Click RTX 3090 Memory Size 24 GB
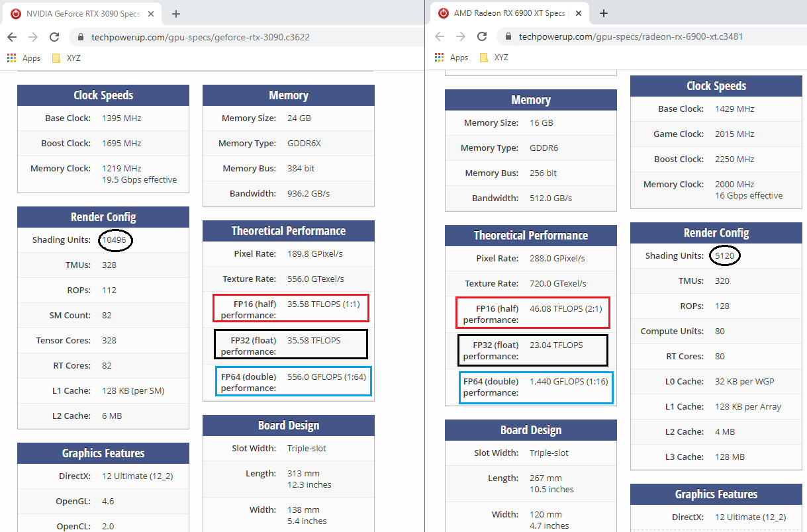Viewport: 807px width, 532px height. [x=299, y=118]
